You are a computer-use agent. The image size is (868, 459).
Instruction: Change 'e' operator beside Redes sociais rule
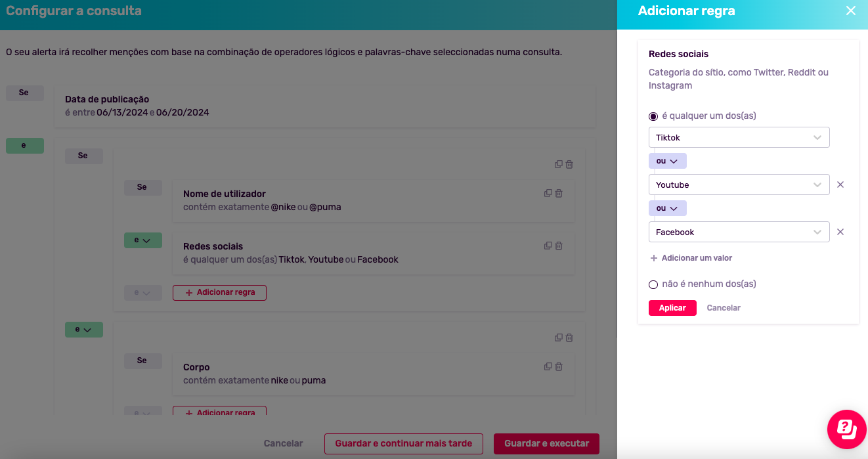[142, 240]
